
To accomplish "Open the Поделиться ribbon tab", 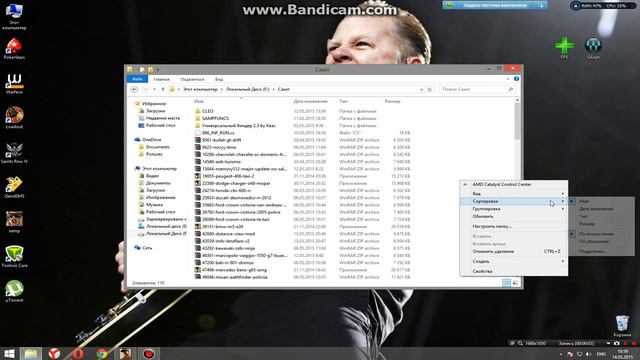I will click(x=192, y=79).
